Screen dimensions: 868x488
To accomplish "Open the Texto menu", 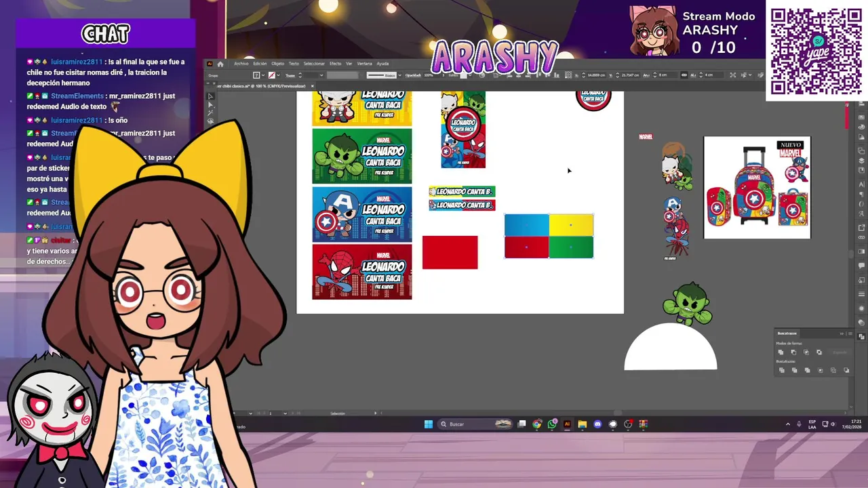I will pyautogui.click(x=294, y=64).
